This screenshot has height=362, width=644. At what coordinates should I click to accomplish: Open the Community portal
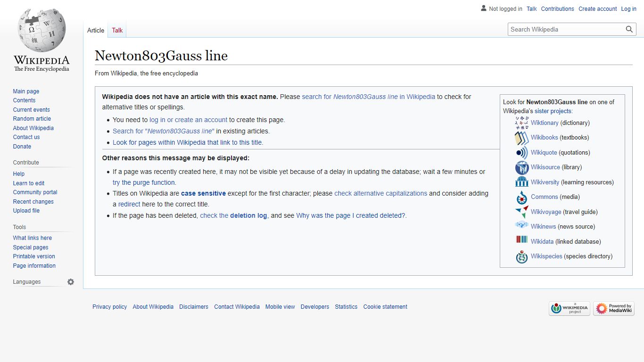coord(35,192)
